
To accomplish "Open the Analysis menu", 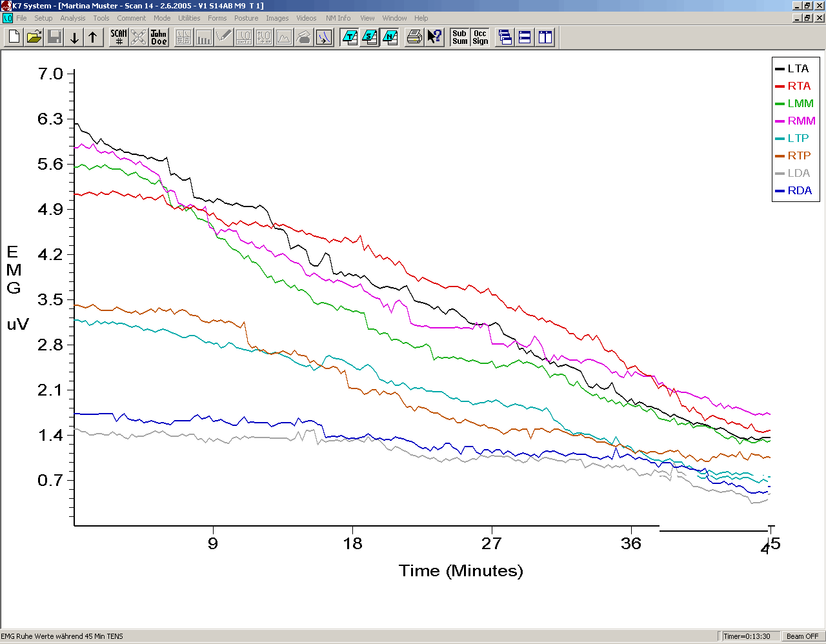I will pos(73,18).
